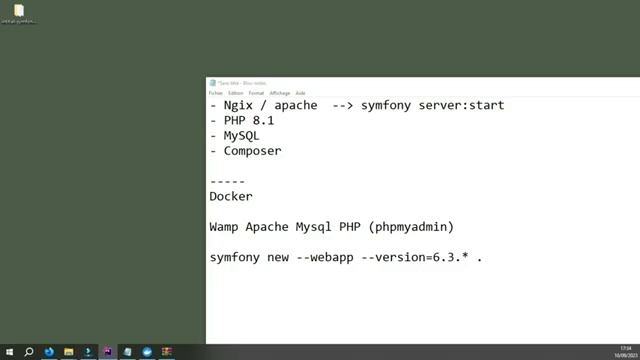Click the '- Composer' line
The height and width of the screenshot is (360, 640).
tap(245, 151)
